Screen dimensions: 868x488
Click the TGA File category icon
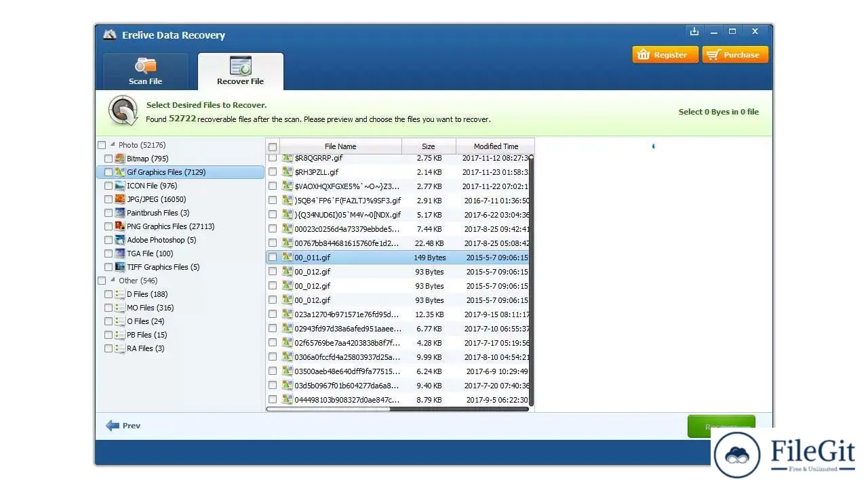coord(120,253)
